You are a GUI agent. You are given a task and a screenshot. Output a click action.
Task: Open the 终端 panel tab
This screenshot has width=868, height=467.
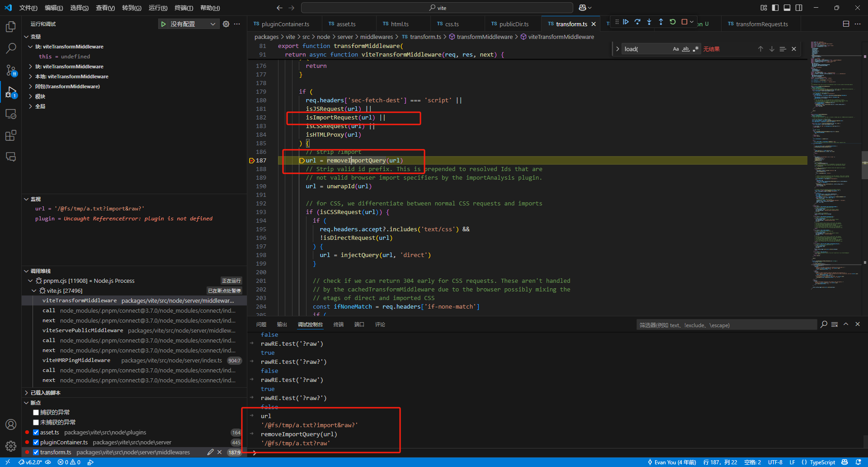(x=338, y=324)
